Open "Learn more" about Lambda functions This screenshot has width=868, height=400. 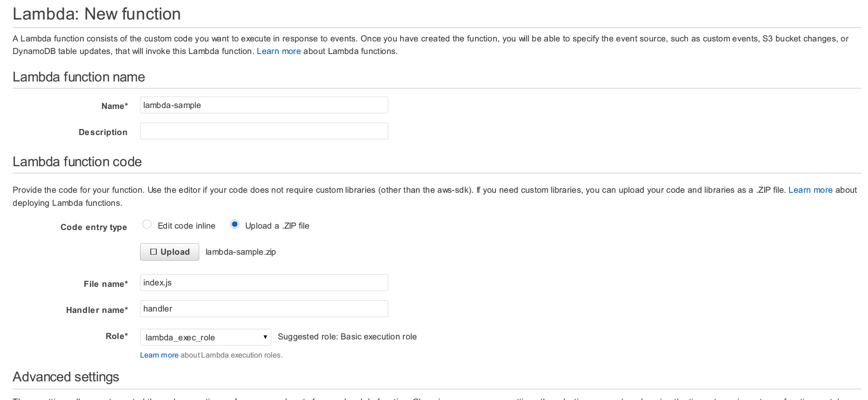coord(279,51)
